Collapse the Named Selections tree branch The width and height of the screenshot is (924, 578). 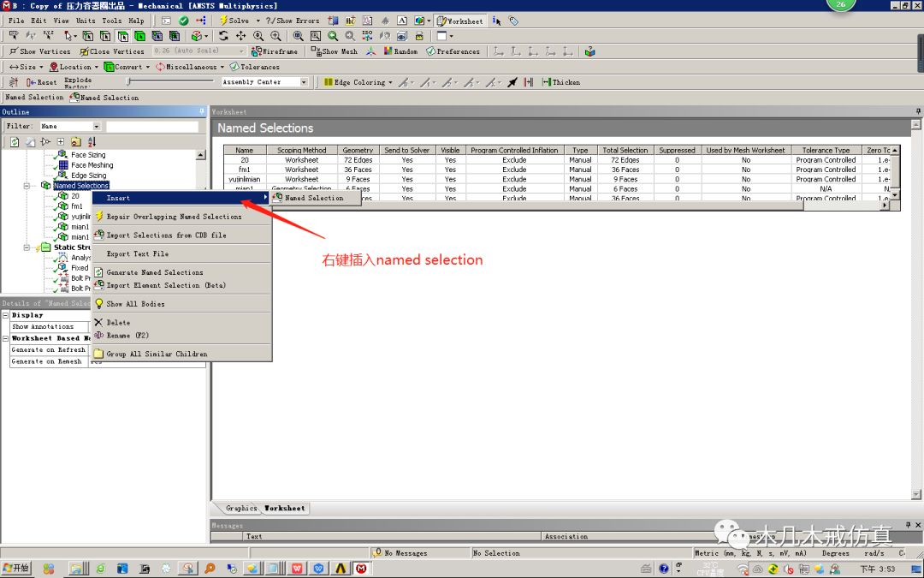26,185
